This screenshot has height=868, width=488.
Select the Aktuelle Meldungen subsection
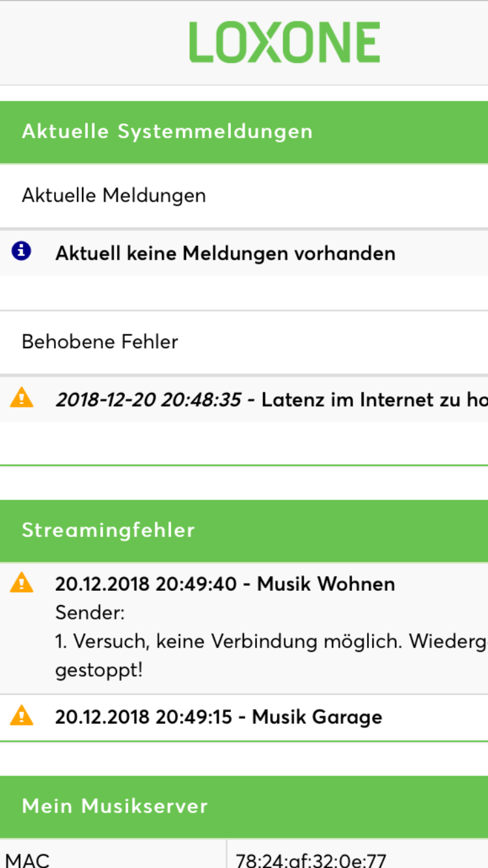pyautogui.click(x=114, y=195)
